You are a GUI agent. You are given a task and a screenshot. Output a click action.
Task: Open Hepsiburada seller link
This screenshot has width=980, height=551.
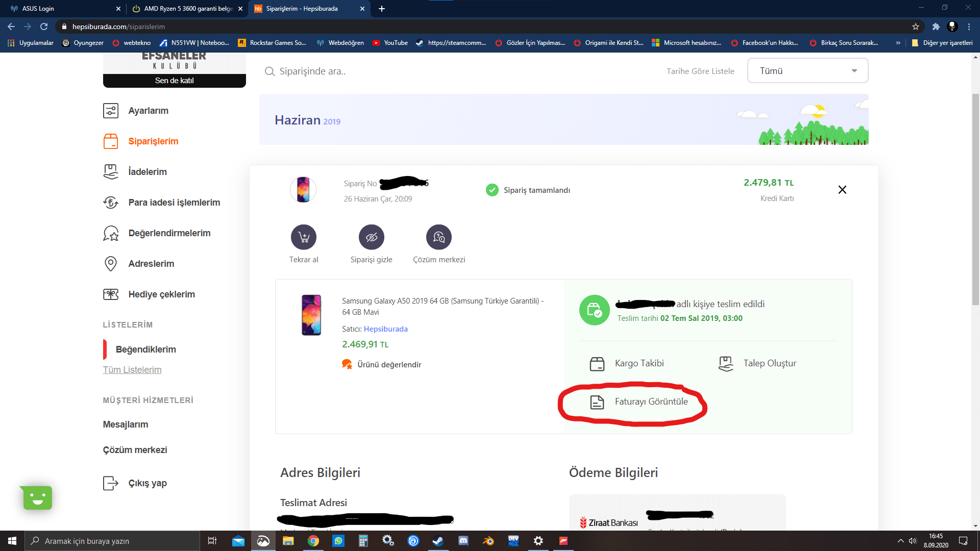(385, 329)
